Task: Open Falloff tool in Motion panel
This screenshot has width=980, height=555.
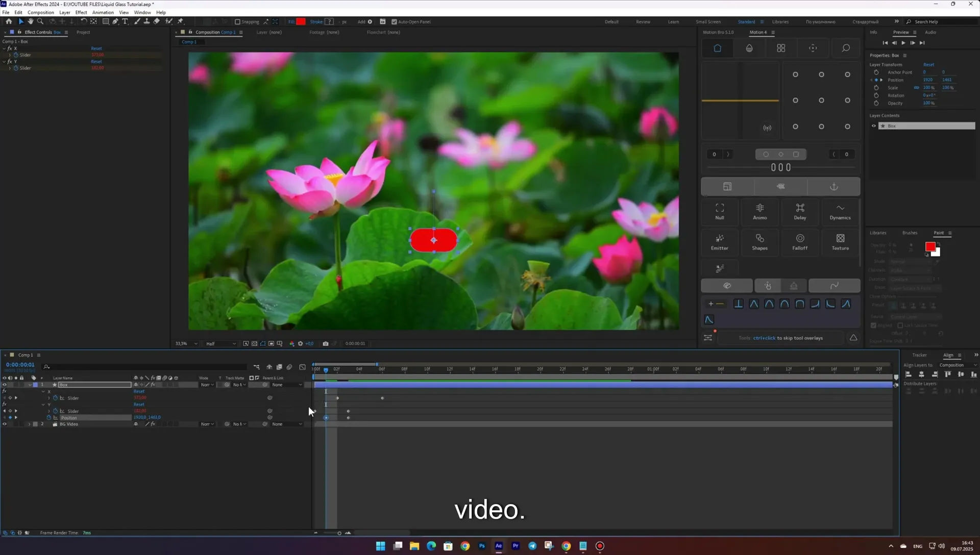Action: [800, 242]
